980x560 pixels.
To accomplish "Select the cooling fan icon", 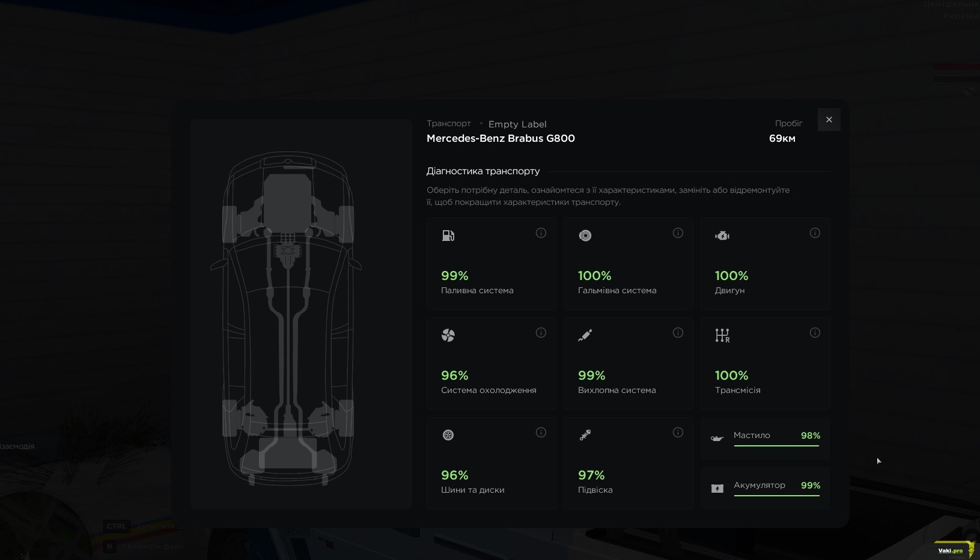I will tap(448, 335).
